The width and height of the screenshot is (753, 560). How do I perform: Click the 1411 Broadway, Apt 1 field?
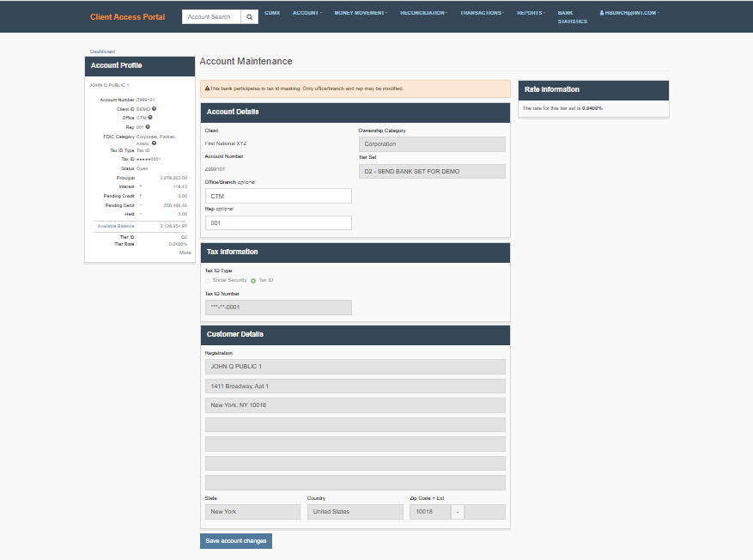pyautogui.click(x=355, y=387)
